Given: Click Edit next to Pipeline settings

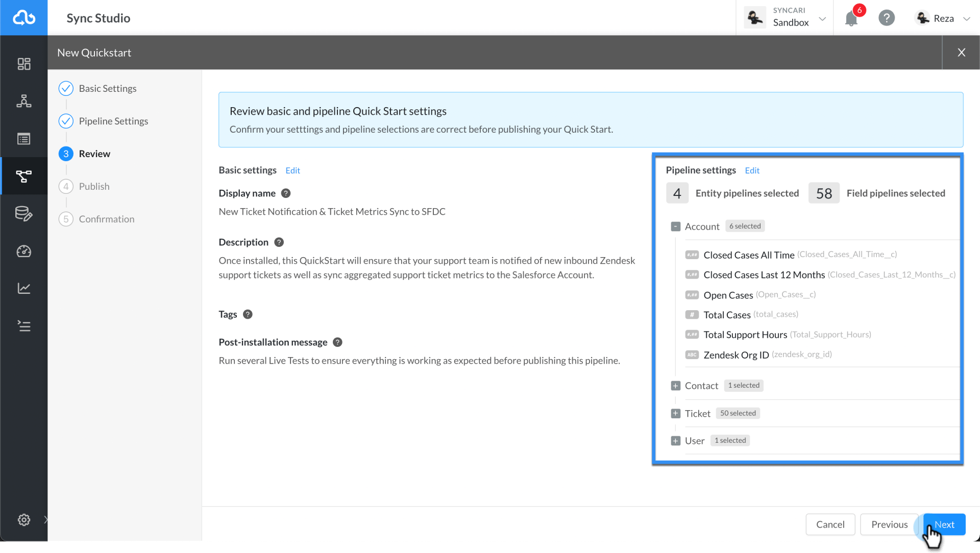Looking at the screenshot, I should [x=752, y=170].
